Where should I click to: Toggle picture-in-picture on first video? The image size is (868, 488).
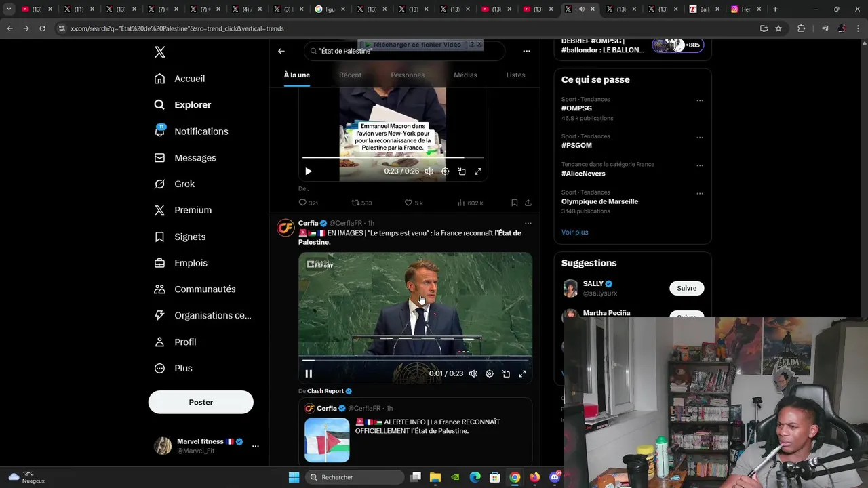[x=462, y=171]
